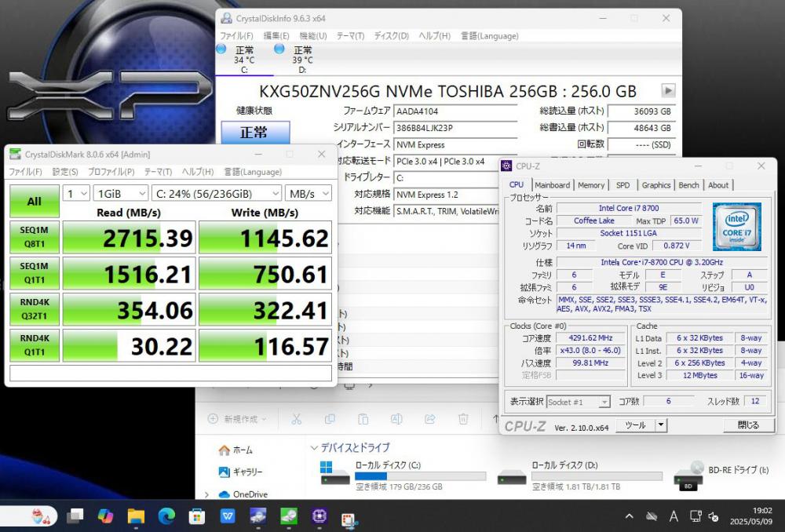Open Microsoft Store from the taskbar

click(197, 516)
